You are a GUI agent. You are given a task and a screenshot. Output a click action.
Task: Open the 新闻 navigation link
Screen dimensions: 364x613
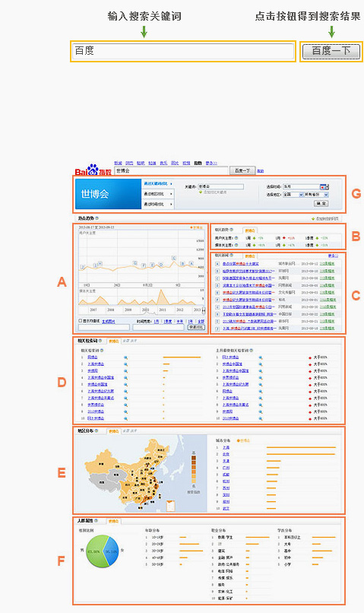(x=118, y=163)
